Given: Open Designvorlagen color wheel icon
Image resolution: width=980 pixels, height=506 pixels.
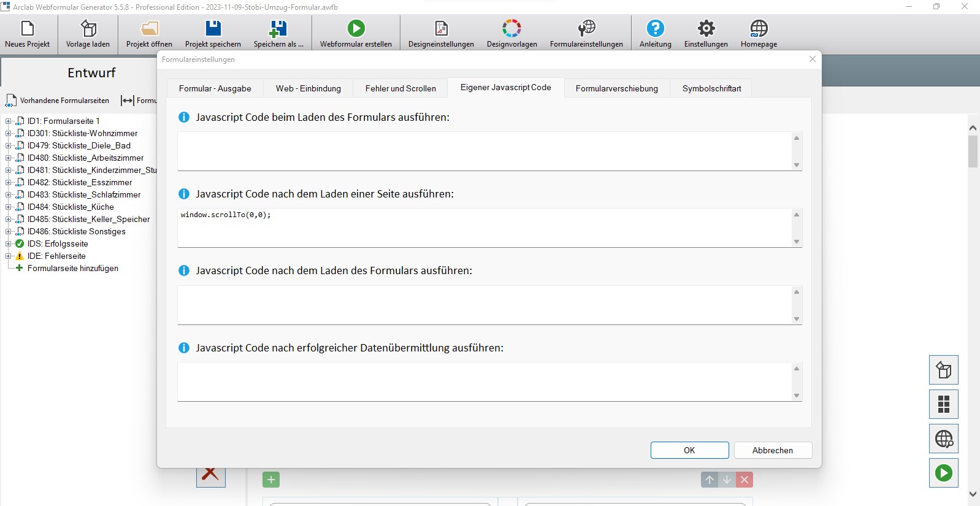Looking at the screenshot, I should [511, 29].
